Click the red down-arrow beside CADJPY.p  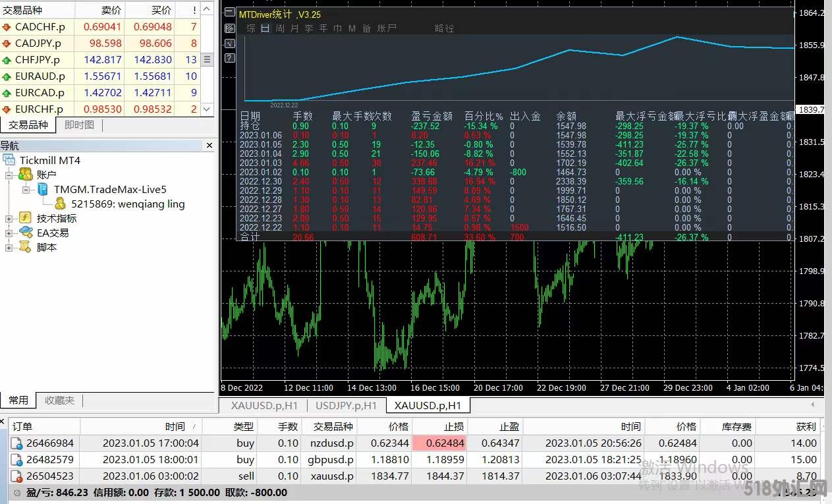click(7, 43)
